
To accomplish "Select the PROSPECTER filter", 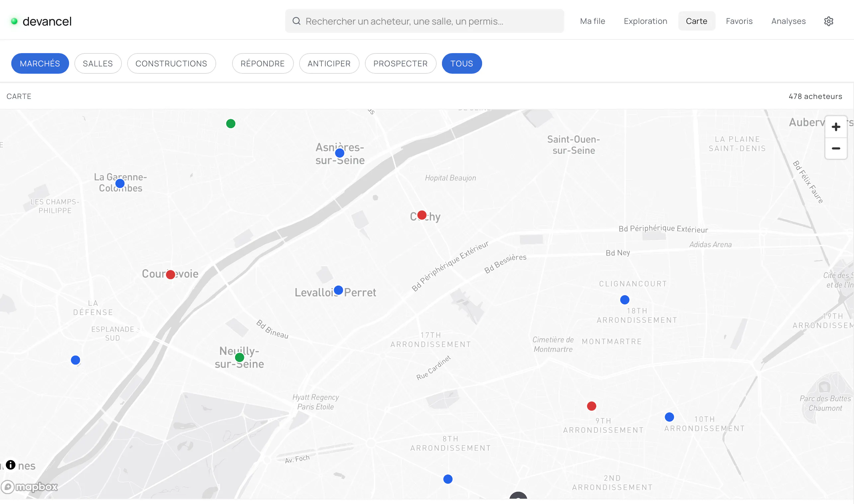I will click(400, 63).
